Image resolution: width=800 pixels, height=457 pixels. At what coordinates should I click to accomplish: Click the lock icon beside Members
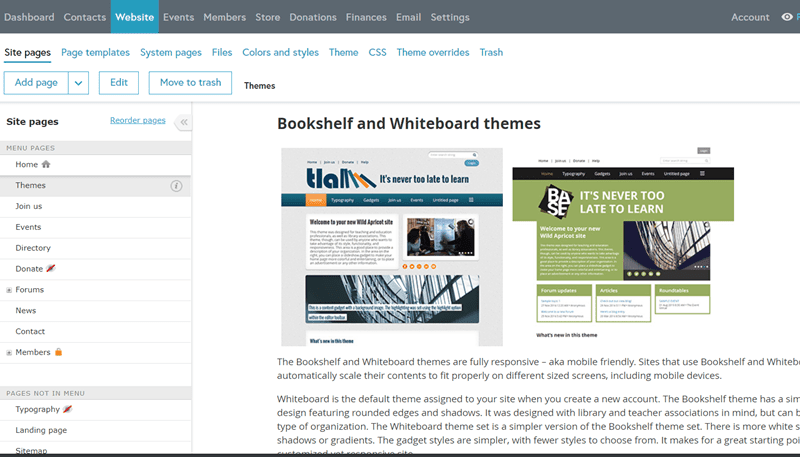[x=59, y=352]
